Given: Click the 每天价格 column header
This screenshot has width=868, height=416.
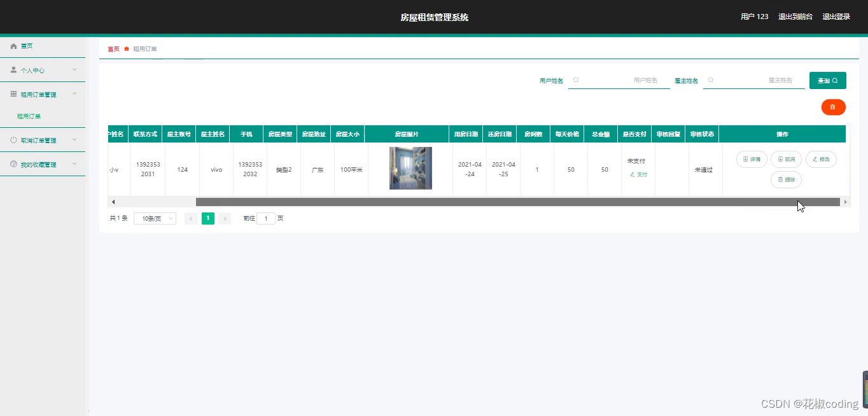Looking at the screenshot, I should [x=567, y=134].
